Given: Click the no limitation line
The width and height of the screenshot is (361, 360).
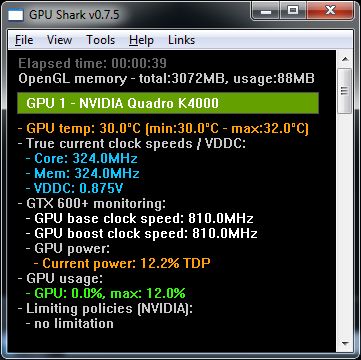Looking at the screenshot, I should click(70, 324).
